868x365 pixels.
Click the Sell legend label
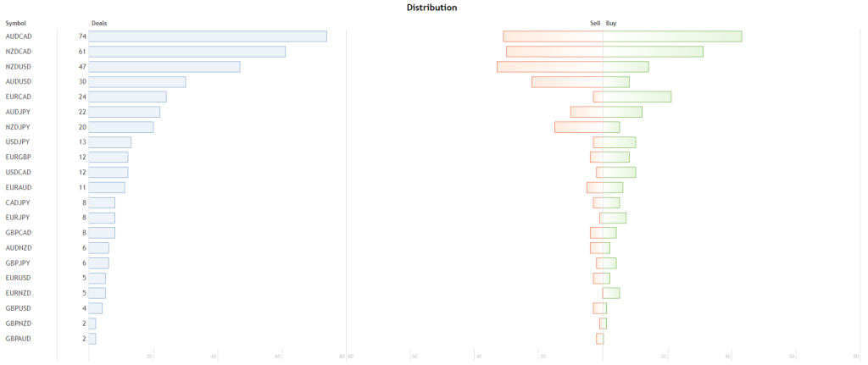coord(595,23)
